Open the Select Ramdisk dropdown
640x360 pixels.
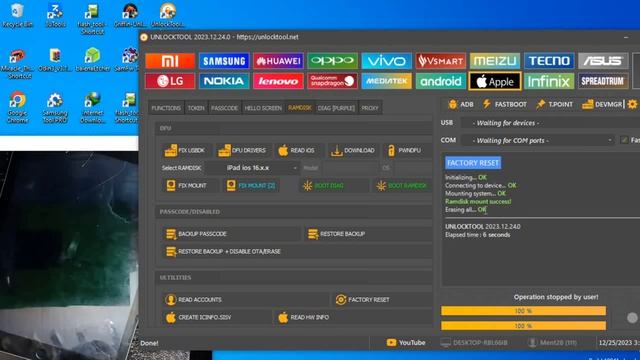tap(252, 168)
